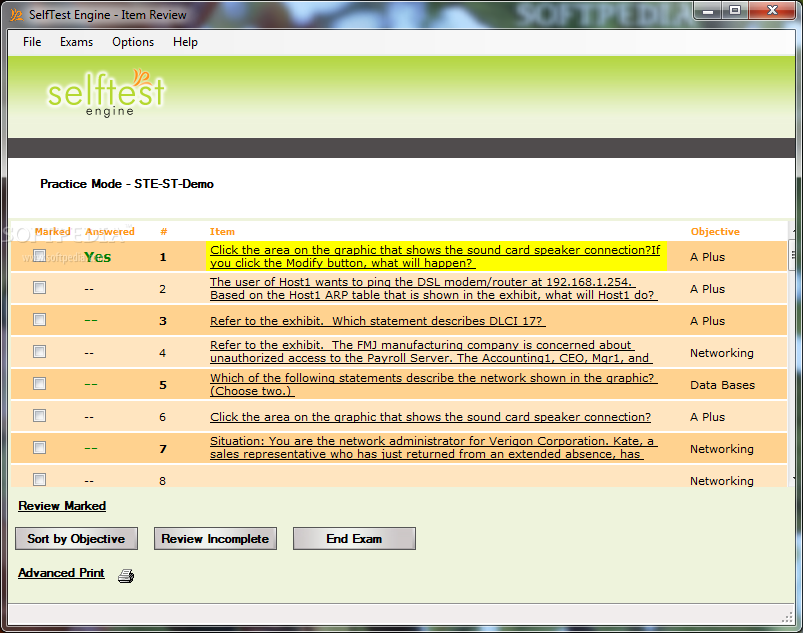Close the SelfTest Engine window
Image resolution: width=803 pixels, height=633 pixels.
click(x=772, y=10)
